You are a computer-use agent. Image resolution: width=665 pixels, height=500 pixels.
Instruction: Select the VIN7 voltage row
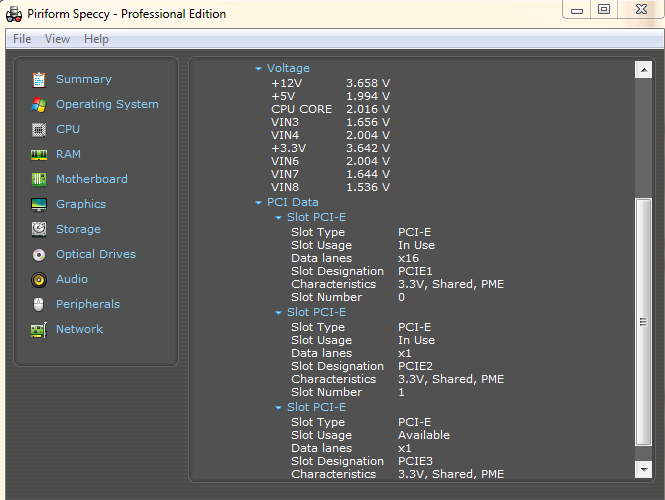coord(330,174)
